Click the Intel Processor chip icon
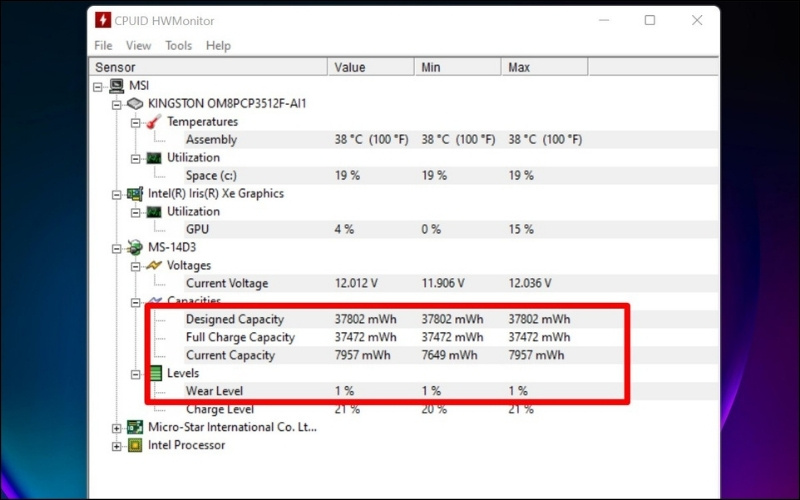 click(x=135, y=445)
